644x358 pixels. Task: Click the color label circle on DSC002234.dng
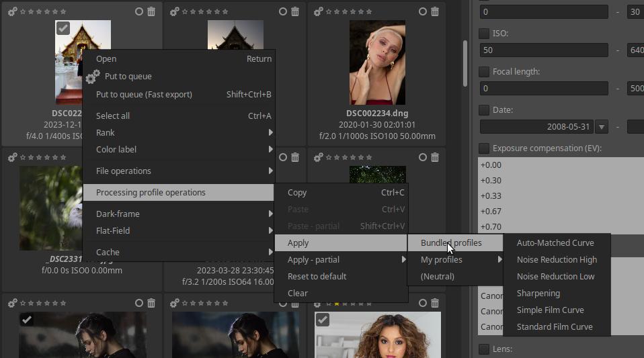(x=422, y=11)
